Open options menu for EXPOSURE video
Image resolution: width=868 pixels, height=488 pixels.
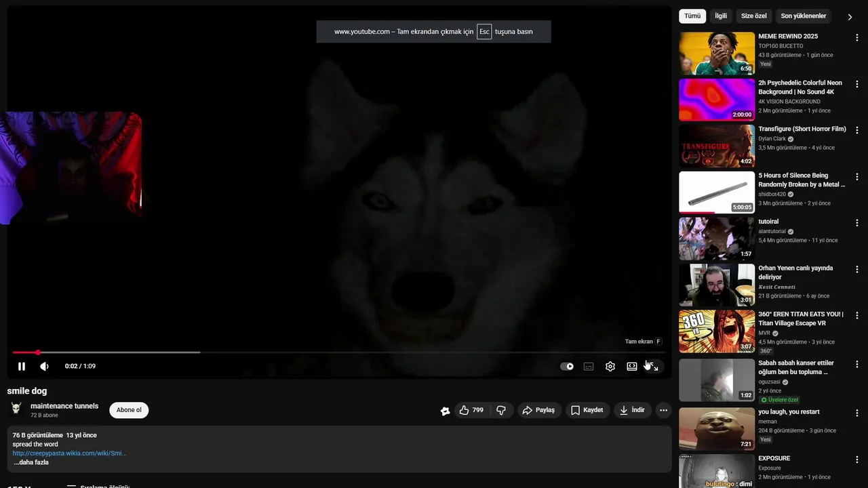[x=857, y=460]
